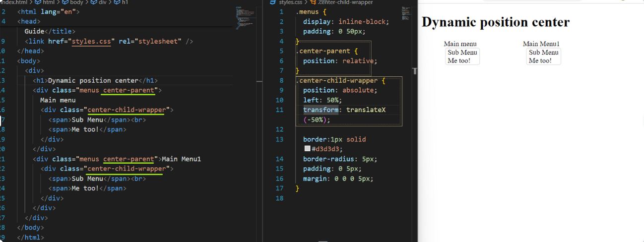Open the h1 breadcrumb segment

click(121, 2)
